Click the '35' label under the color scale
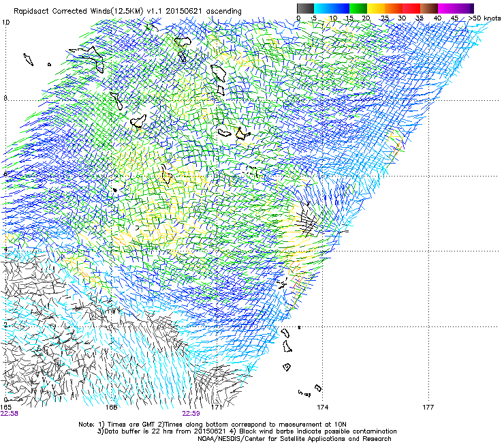Image resolution: width=504 pixels, height=443 pixels. click(420, 18)
